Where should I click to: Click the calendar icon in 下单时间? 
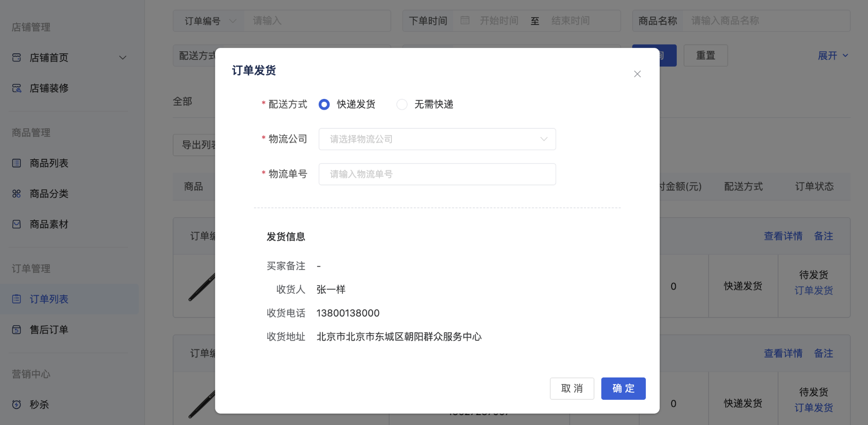click(465, 20)
